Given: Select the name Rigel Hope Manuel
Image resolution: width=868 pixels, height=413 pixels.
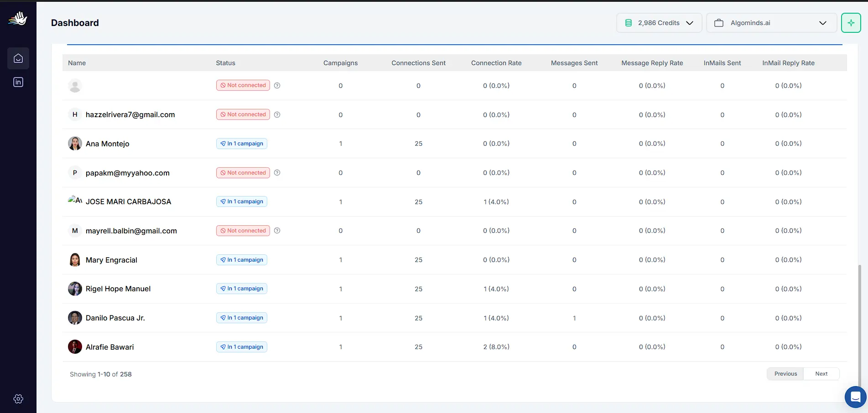Looking at the screenshot, I should (118, 289).
